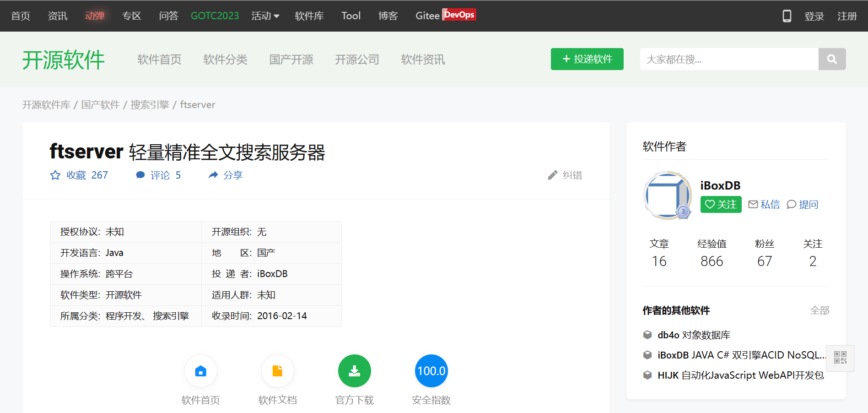The height and width of the screenshot is (413, 868).
Task: Click 全部 to see all author software
Action: [819, 310]
